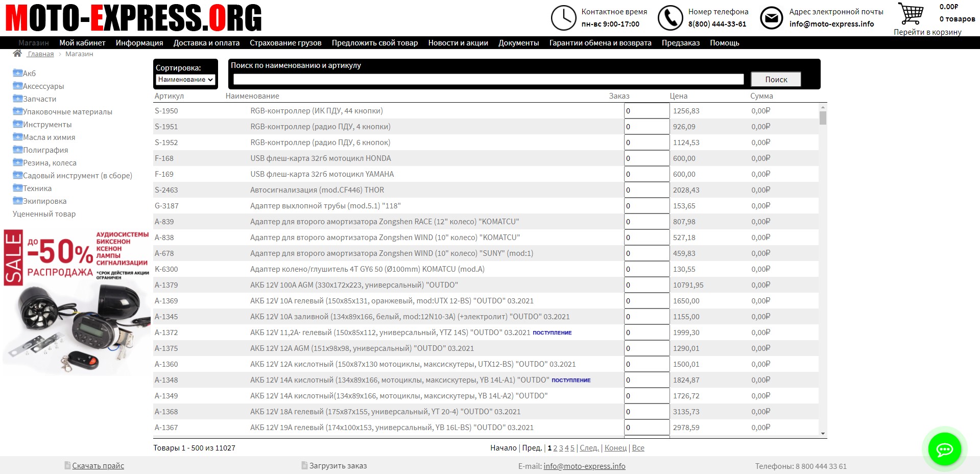This screenshot has width=980, height=474.
Task: Click article number K-6300
Action: (x=166, y=269)
